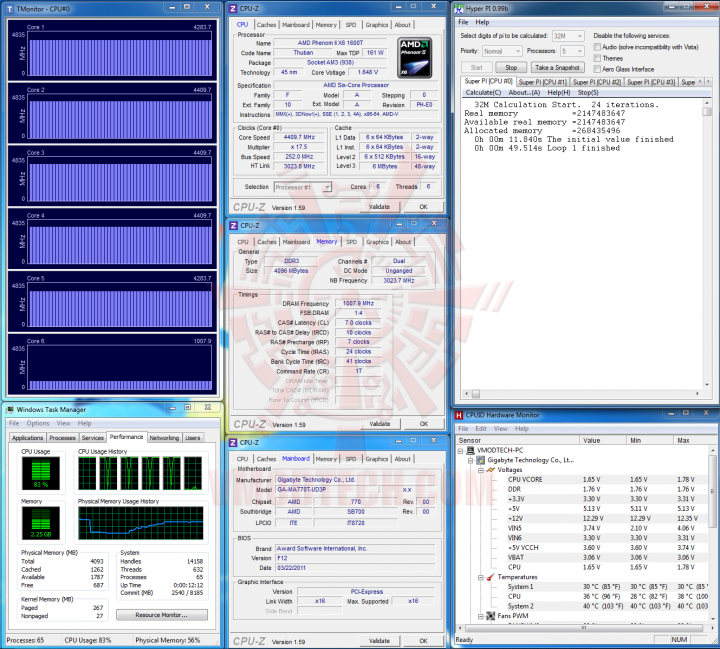This screenshot has width=720, height=649.
Task: Click the Resource Monitor button
Action: point(162,615)
